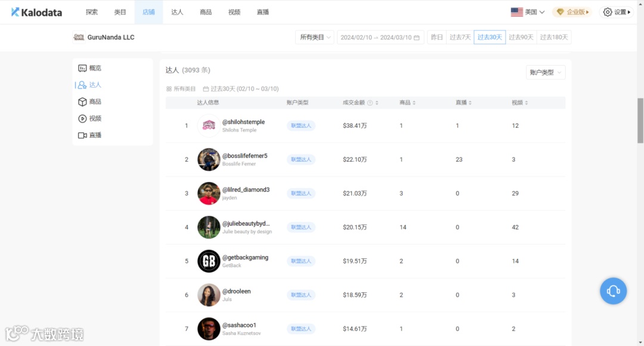This screenshot has height=346, width=644.
Task: Open the date range calendar icon
Action: 416,38
